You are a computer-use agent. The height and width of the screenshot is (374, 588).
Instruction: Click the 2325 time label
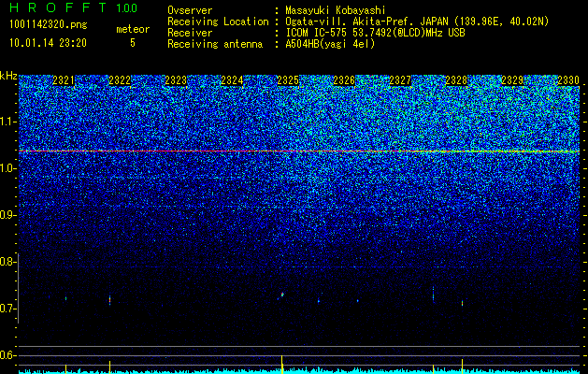pos(288,80)
